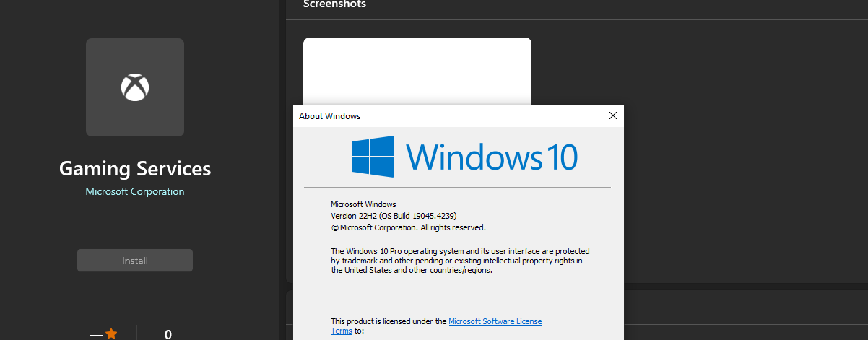The height and width of the screenshot is (340, 868).
Task: Click the 'The Windows 10 Pro operating system' paragraph
Action: 460,261
